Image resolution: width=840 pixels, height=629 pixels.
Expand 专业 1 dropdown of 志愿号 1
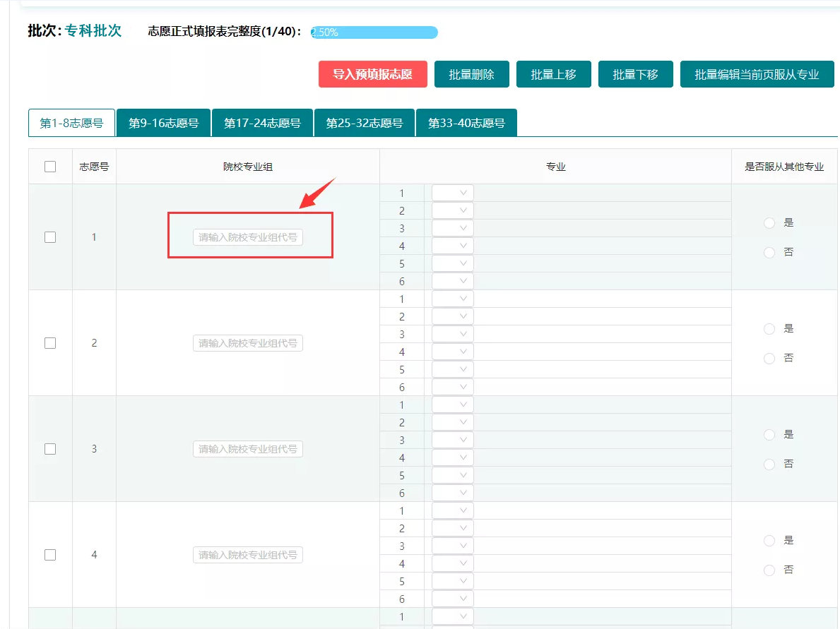(x=453, y=193)
